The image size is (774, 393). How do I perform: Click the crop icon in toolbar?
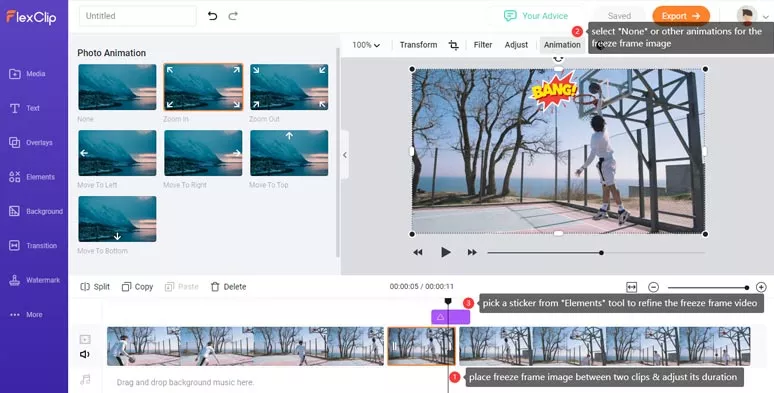[453, 45]
